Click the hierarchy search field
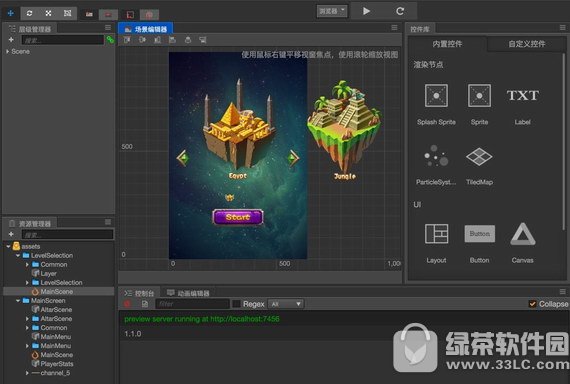 [x=63, y=40]
